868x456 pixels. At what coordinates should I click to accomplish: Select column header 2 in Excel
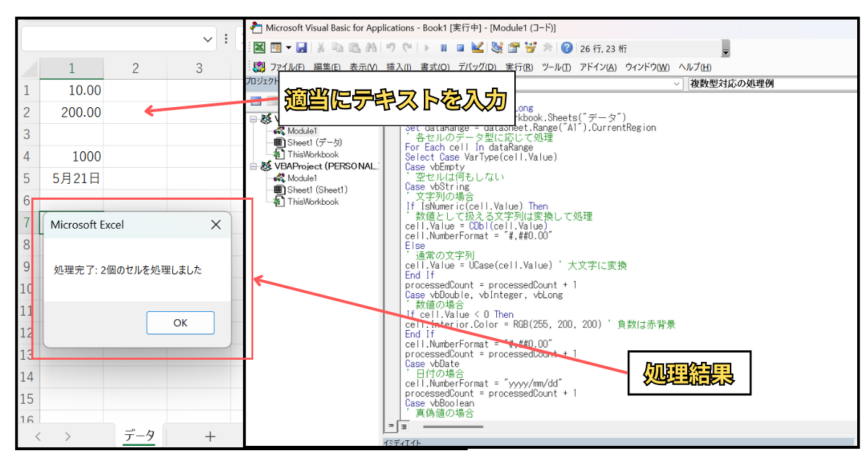pyautogui.click(x=135, y=69)
